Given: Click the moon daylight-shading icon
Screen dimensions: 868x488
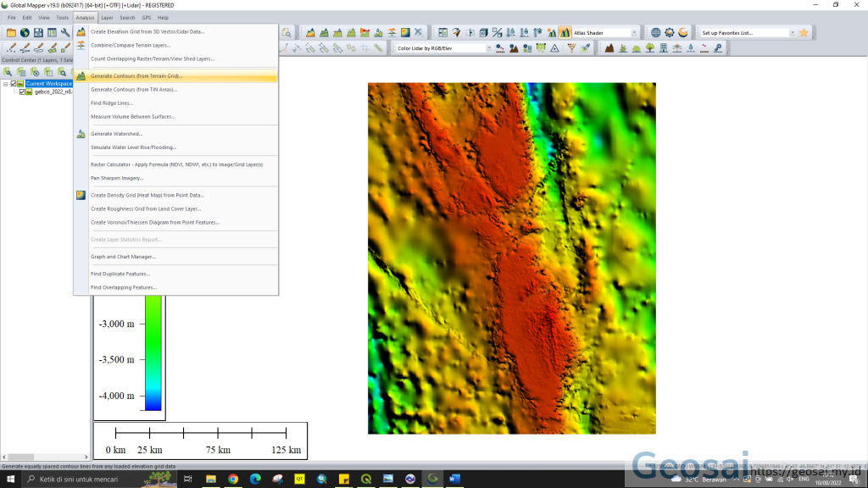Looking at the screenshot, I should tap(683, 32).
